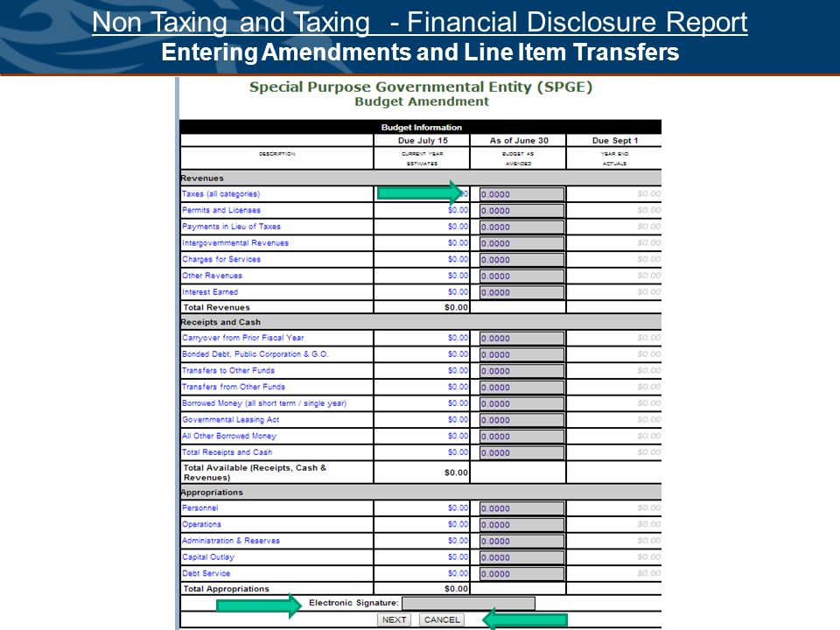
Task: Edit amended field for Capital Outlay
Action: tap(521, 557)
